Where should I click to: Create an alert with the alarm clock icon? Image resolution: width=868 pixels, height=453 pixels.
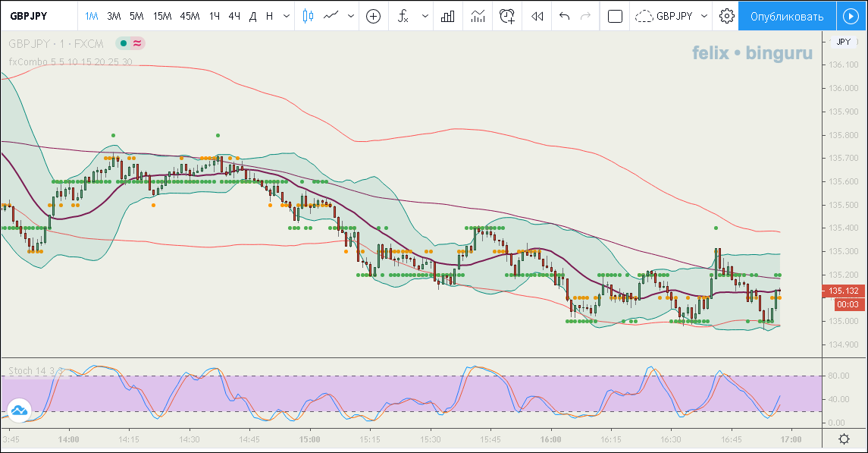click(x=507, y=16)
